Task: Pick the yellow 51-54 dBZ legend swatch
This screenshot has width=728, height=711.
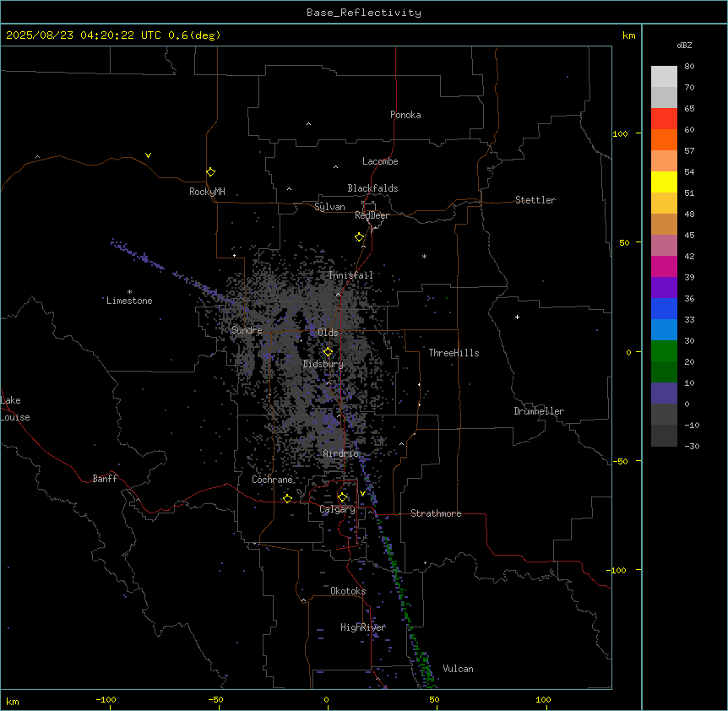Action: [664, 182]
